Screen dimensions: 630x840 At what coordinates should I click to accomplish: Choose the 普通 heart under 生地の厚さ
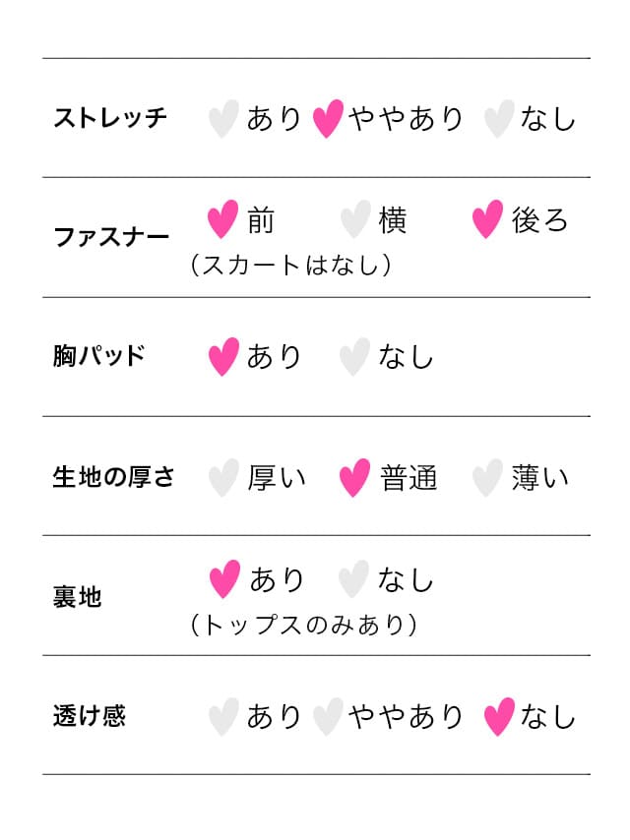pos(355,477)
